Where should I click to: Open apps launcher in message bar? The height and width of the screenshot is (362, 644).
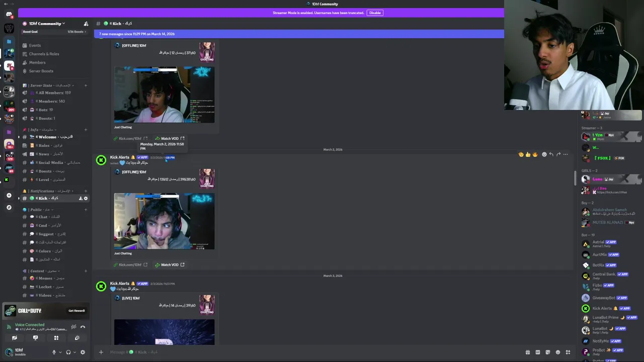pyautogui.click(x=568, y=352)
